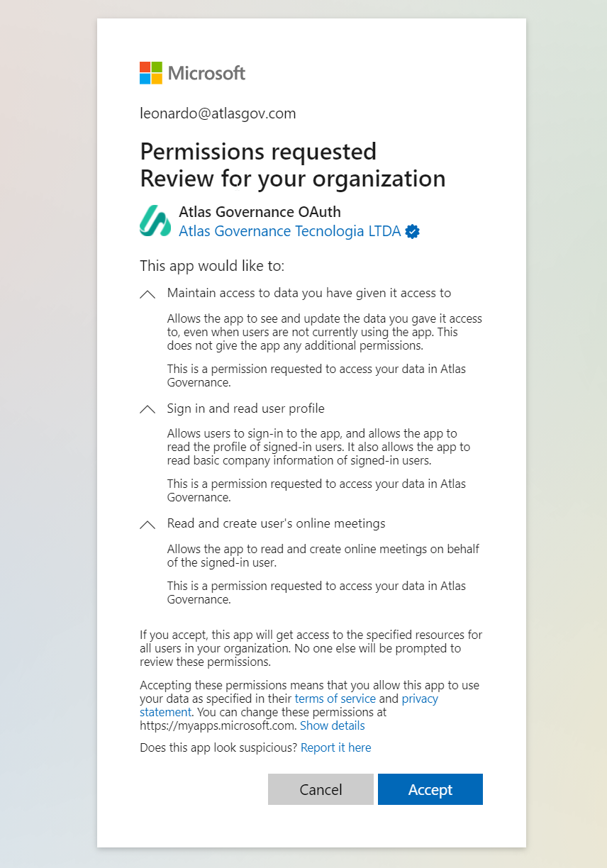Image resolution: width=607 pixels, height=868 pixels.
Task: Click the Permissions requested heading
Action: [258, 151]
